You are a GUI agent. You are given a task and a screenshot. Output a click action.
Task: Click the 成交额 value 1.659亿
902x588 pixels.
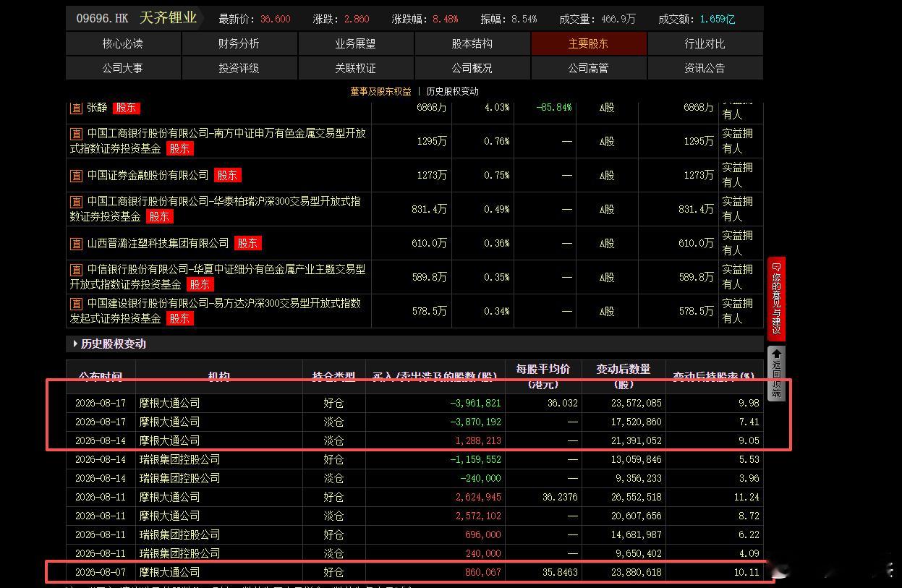click(x=718, y=20)
